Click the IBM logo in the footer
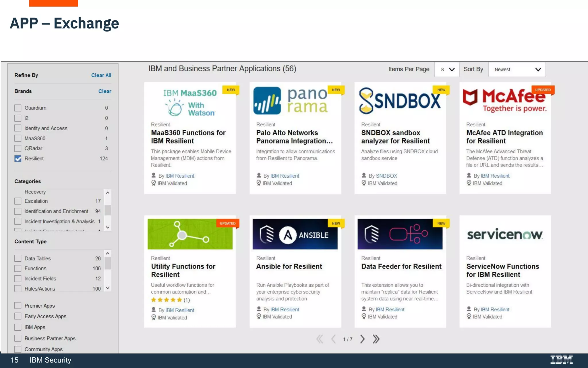The image size is (588, 368). [x=562, y=359]
